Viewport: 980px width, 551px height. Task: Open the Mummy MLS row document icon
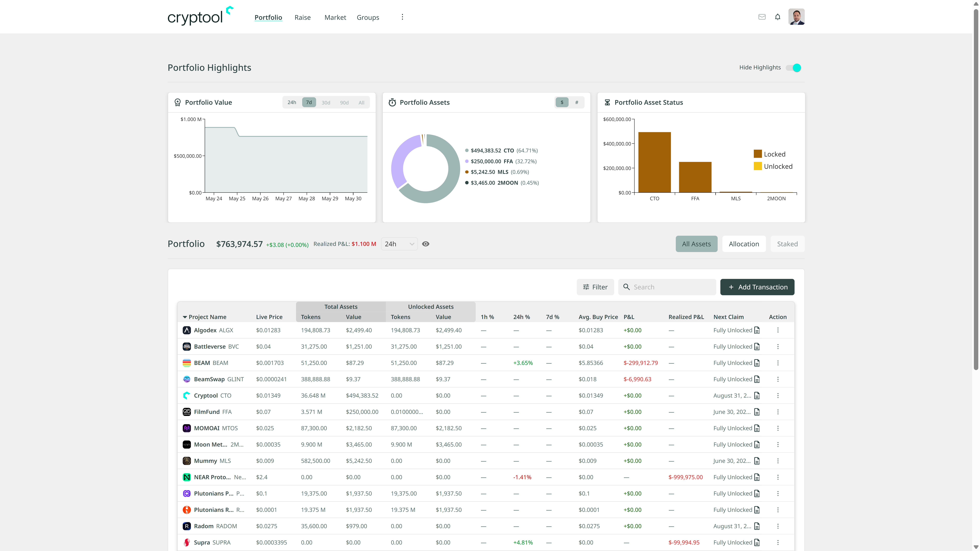[x=757, y=461]
